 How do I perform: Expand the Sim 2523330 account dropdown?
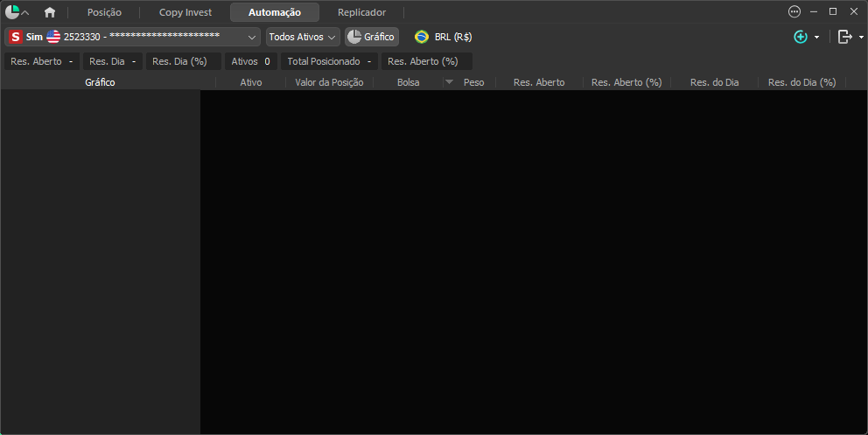click(132, 37)
